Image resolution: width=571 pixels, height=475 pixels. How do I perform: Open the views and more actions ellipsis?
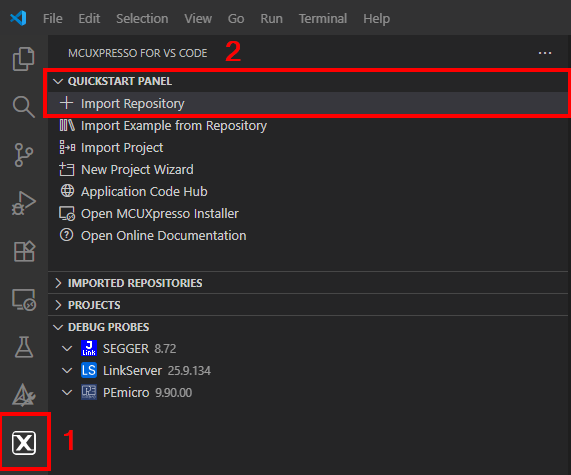click(x=545, y=53)
